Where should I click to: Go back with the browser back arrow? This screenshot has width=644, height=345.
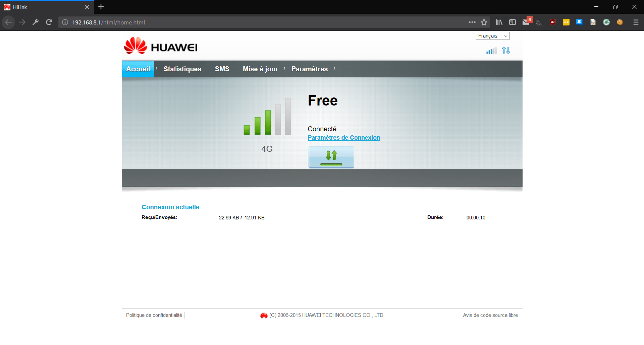click(8, 22)
